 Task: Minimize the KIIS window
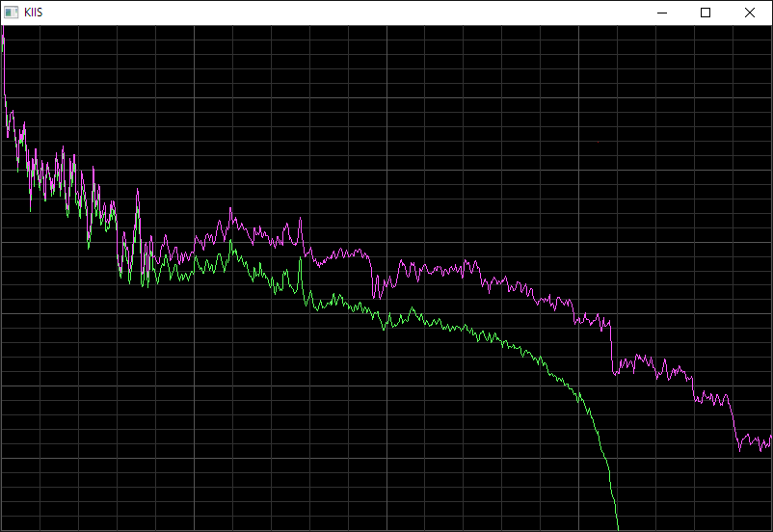click(x=662, y=13)
